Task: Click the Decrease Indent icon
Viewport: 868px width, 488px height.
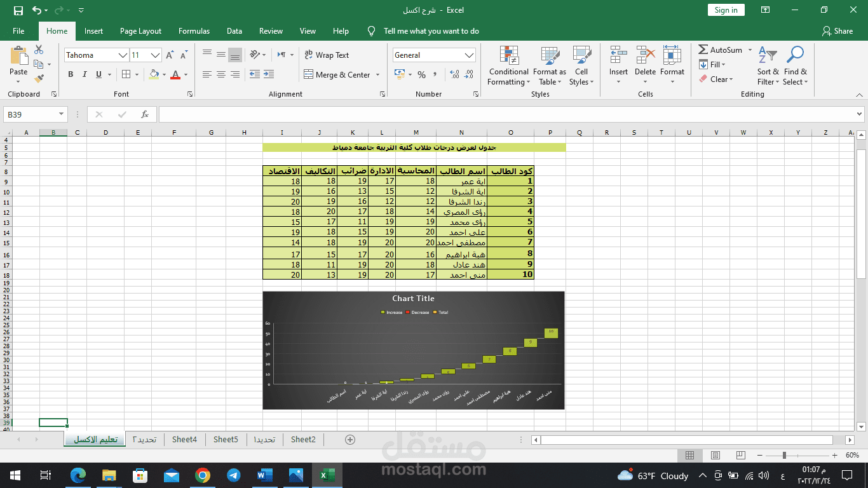Action: (255, 74)
